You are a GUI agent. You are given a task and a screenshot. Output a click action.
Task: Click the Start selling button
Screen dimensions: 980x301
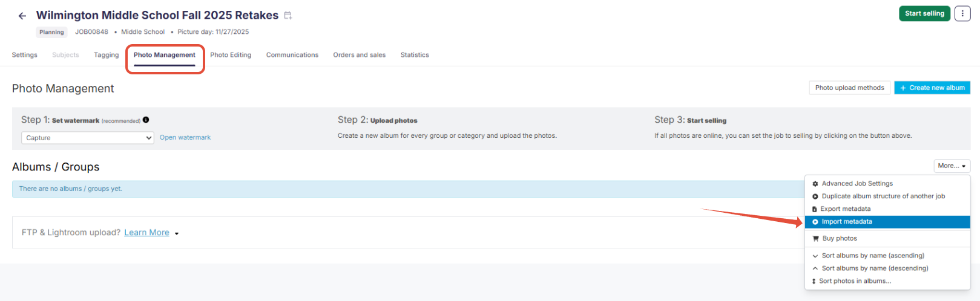924,13
